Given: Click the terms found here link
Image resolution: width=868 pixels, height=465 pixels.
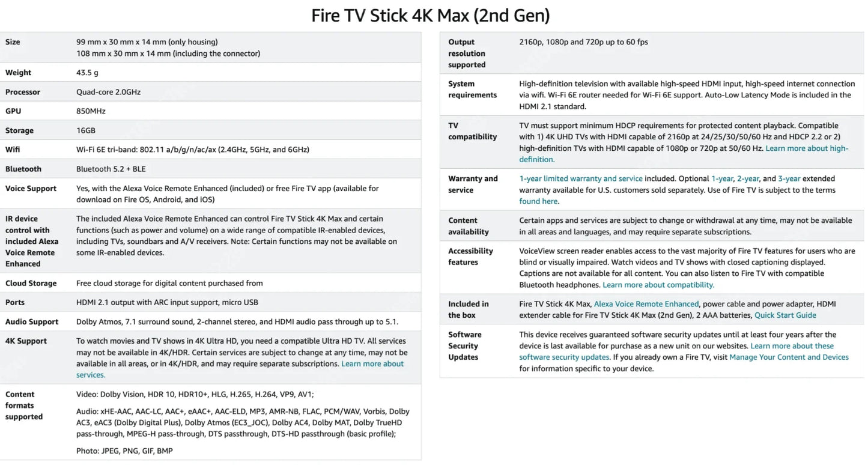Looking at the screenshot, I should 538,201.
